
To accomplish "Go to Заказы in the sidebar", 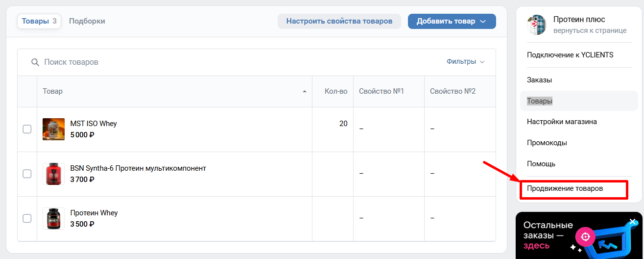I will coord(539,80).
